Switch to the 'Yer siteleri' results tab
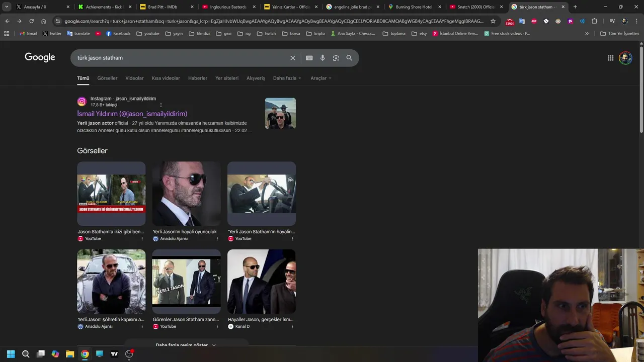The height and width of the screenshot is (362, 644). tap(227, 78)
